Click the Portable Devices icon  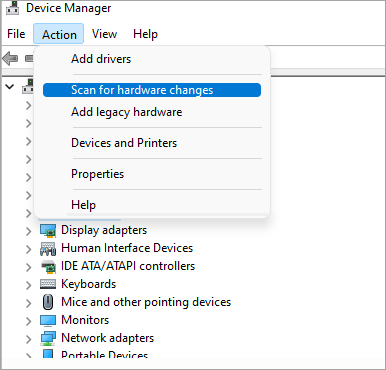48,354
